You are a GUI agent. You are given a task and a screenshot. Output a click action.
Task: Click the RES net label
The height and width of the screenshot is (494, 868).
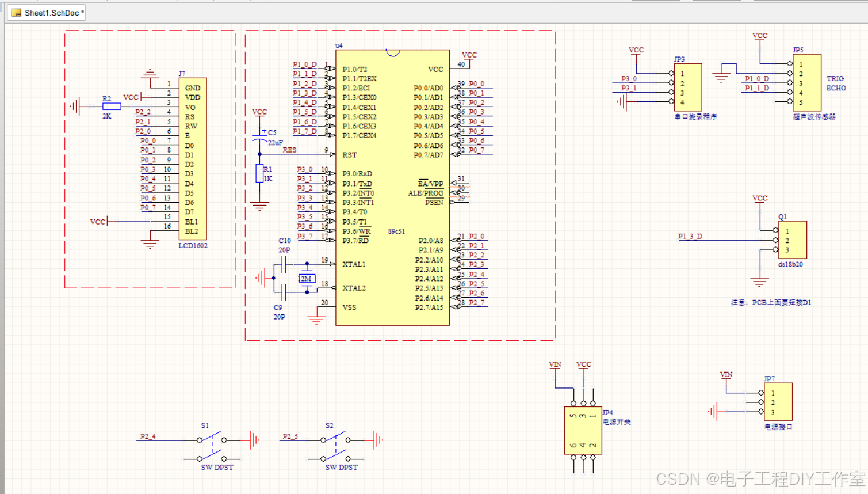tap(289, 150)
